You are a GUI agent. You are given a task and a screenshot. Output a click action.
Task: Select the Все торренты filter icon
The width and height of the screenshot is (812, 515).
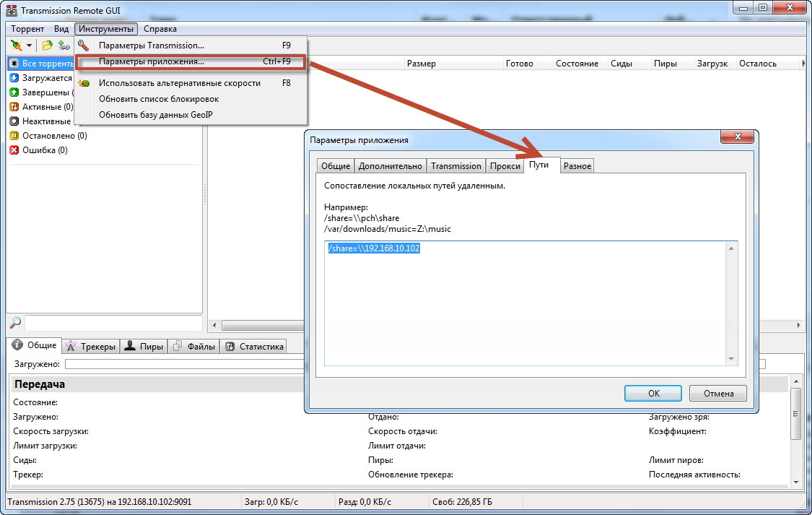click(x=14, y=64)
